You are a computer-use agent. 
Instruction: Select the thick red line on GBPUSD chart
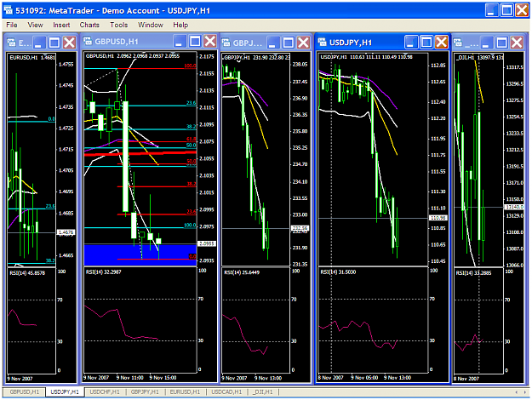click(140, 154)
